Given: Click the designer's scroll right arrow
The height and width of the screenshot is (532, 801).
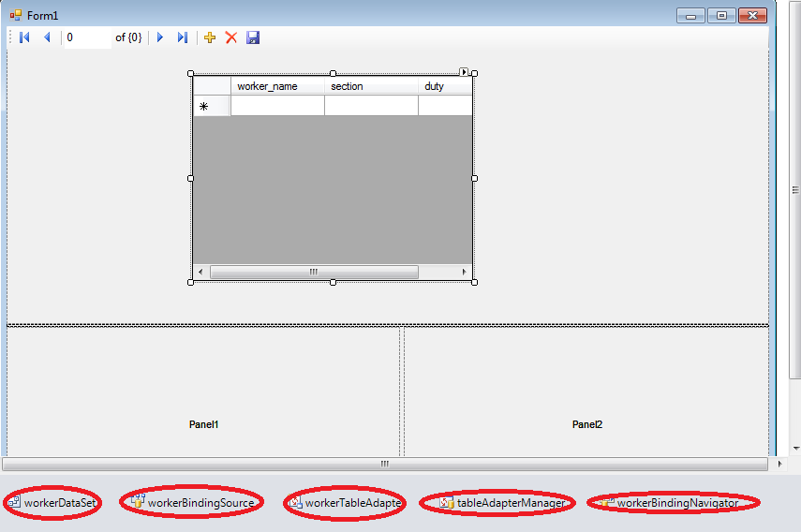Looking at the screenshot, I should coord(780,465).
